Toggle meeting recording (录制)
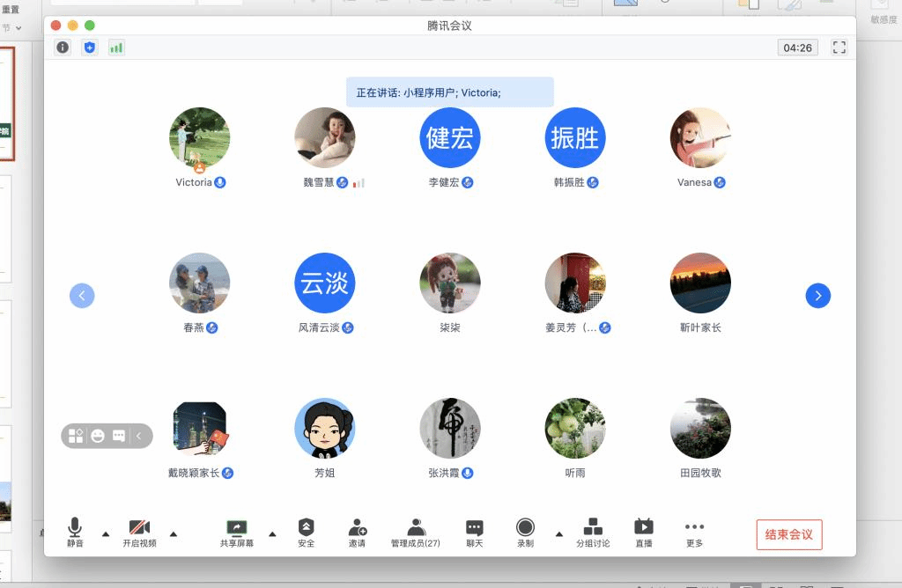This screenshot has height=588, width=902. (x=525, y=532)
